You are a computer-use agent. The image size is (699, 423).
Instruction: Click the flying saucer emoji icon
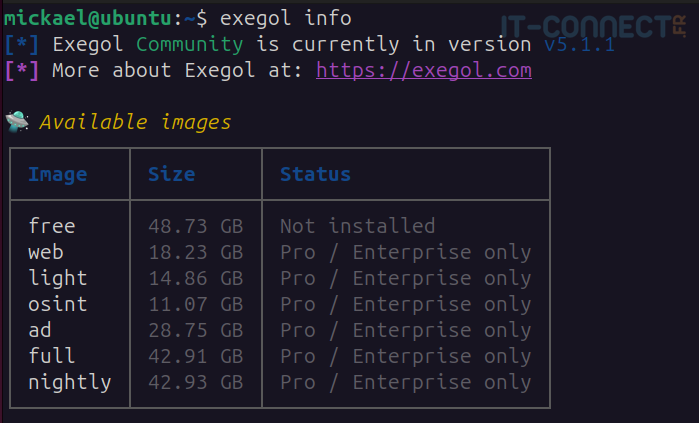17,123
